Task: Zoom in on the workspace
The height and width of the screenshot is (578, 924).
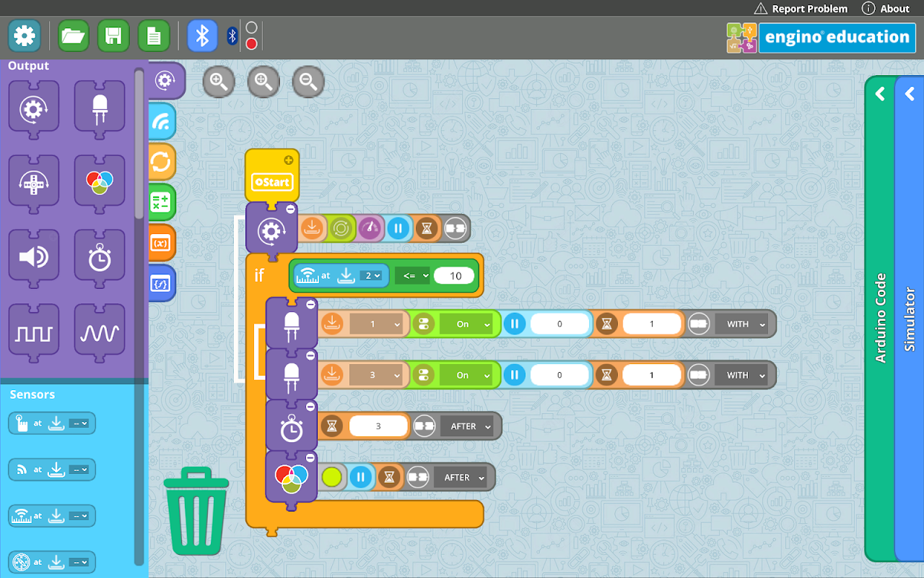Action: pos(219,82)
